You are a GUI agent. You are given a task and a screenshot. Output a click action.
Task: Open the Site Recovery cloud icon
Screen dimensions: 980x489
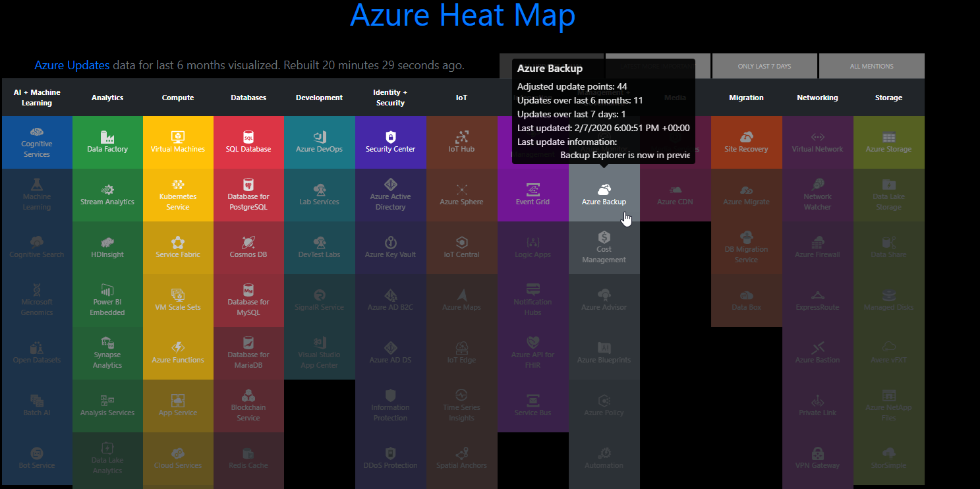[746, 136]
